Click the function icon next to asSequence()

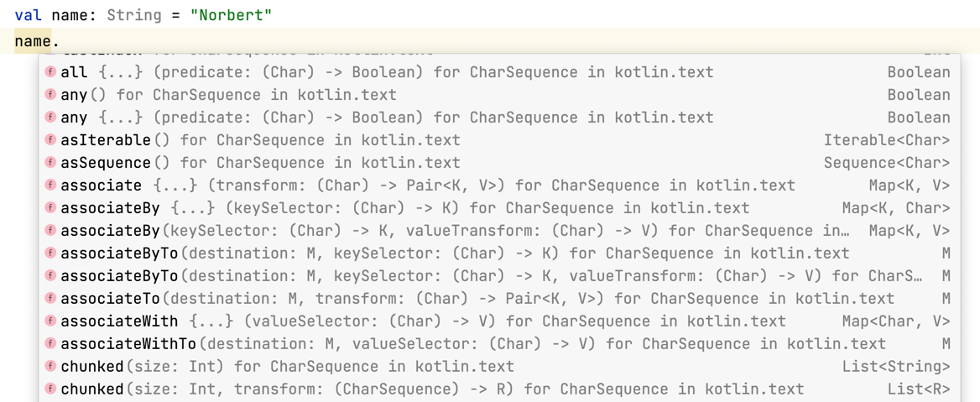[50, 163]
